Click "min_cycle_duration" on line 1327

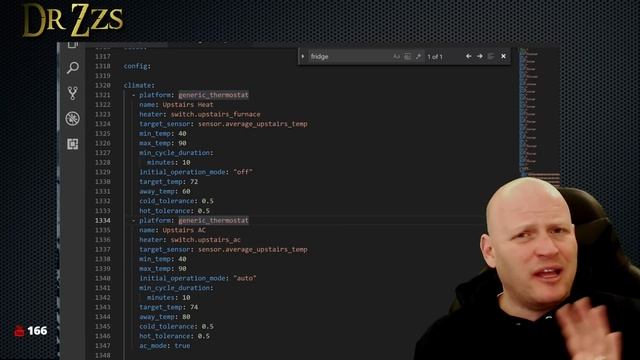174,153
